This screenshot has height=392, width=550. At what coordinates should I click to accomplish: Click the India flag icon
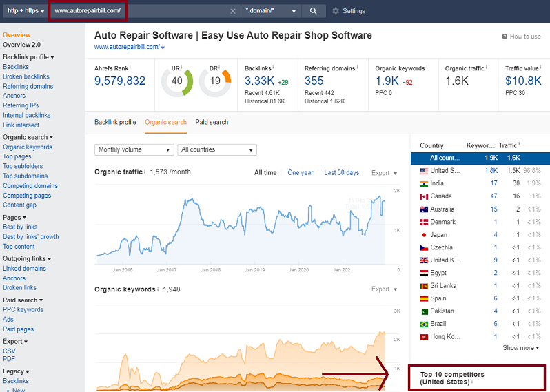[424, 184]
